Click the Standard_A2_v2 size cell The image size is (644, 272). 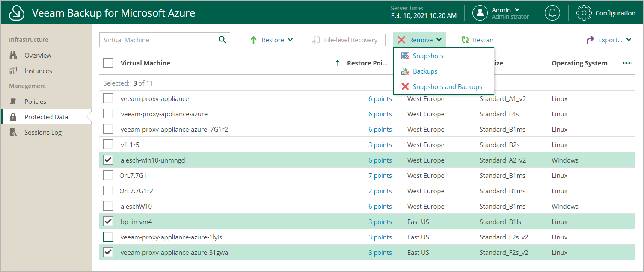tap(502, 160)
